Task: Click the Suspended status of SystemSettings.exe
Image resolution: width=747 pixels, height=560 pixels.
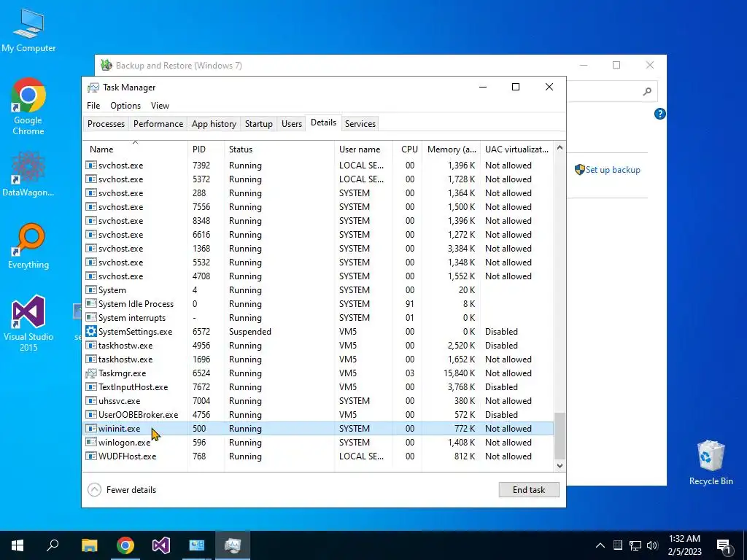Action: 250,332
